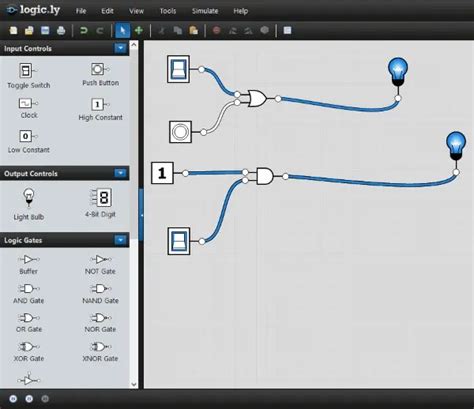474x409 pixels.
Task: Click the first status bar circle icon
Action: [13, 398]
